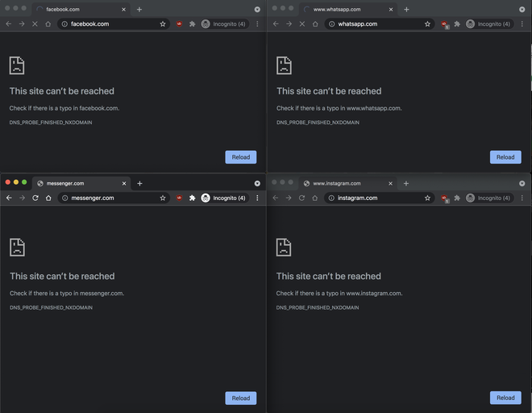
Task: View site information icon beside the instagram.com address
Action: tap(330, 198)
